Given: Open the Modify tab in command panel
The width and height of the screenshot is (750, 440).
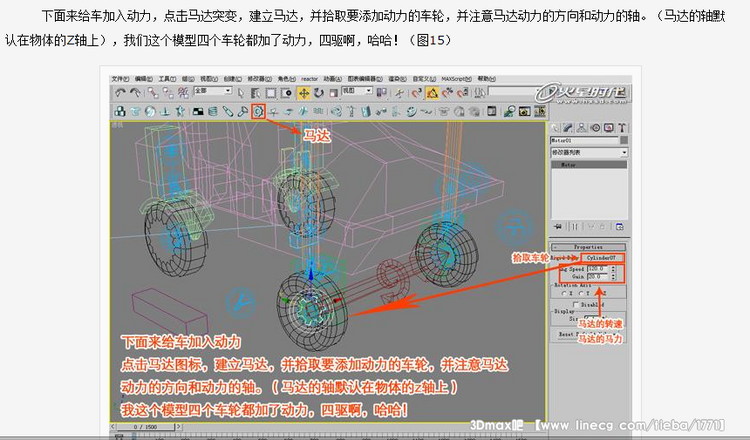Looking at the screenshot, I should point(567,127).
